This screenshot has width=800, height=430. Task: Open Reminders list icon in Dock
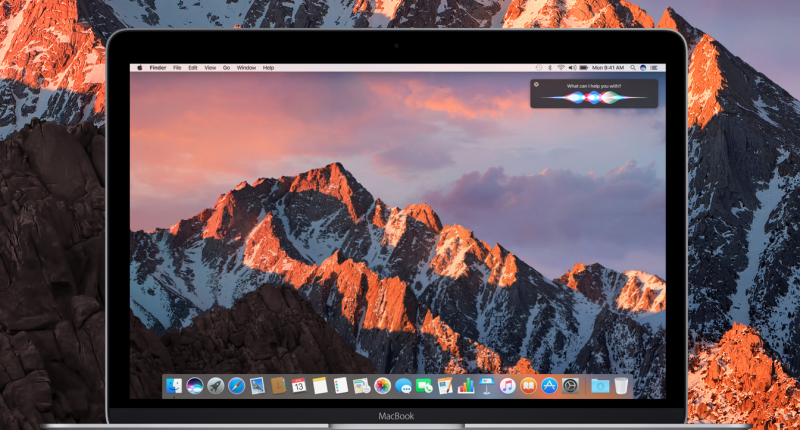pos(340,386)
